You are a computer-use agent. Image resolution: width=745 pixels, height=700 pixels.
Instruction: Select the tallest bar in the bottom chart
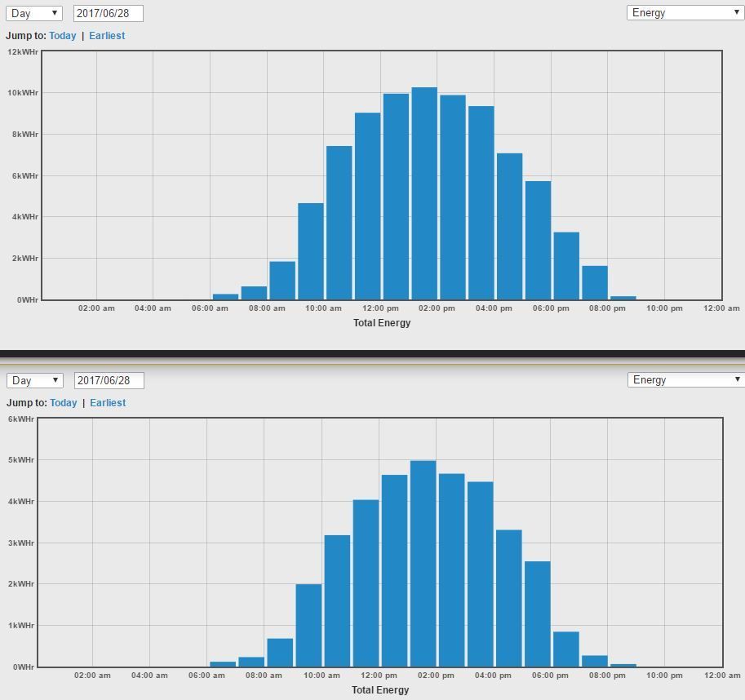tap(423, 564)
